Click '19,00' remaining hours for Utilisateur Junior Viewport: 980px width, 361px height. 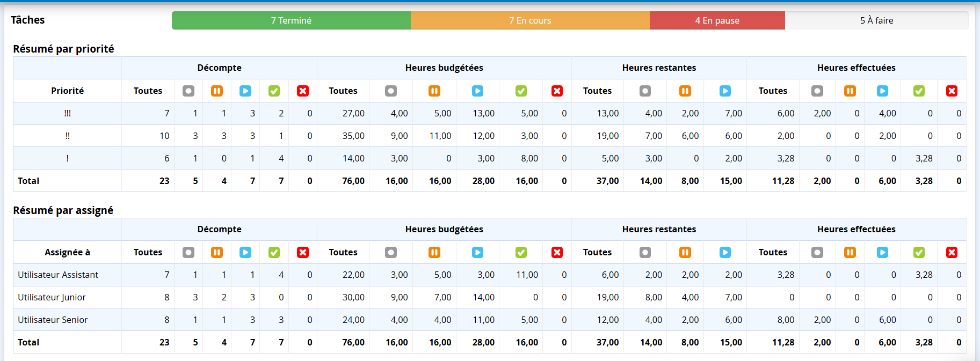click(x=608, y=297)
